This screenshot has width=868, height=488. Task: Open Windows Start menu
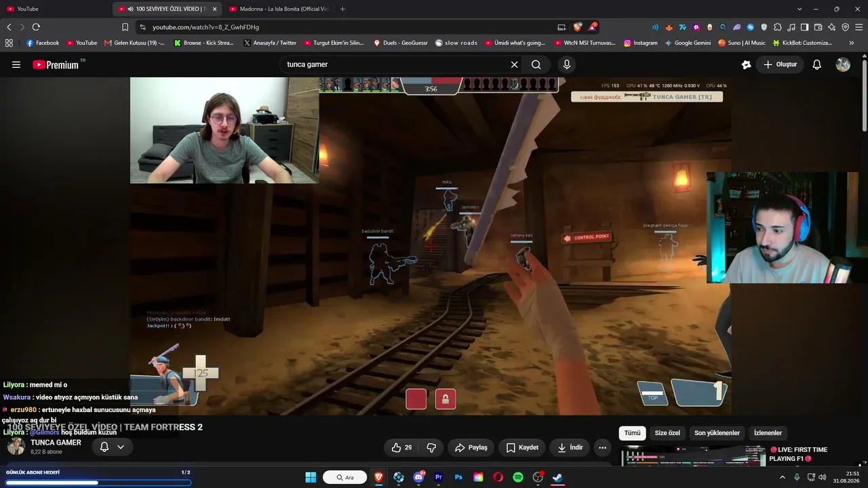[x=311, y=477]
